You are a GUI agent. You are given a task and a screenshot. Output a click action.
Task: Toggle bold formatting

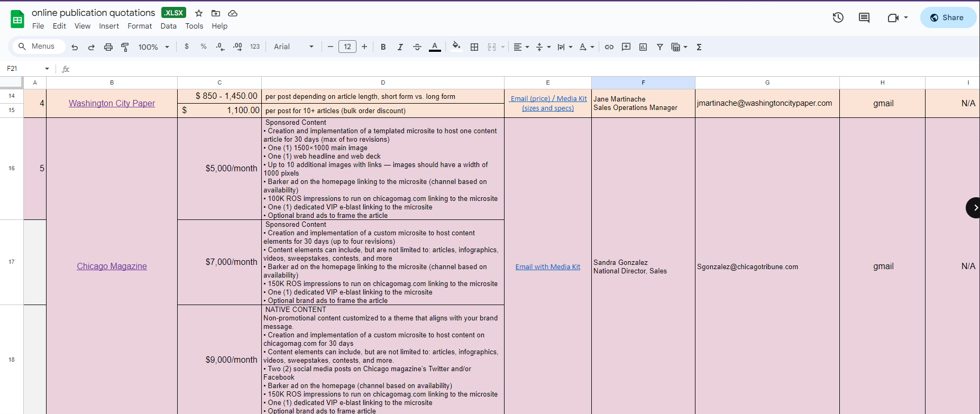[383, 47]
